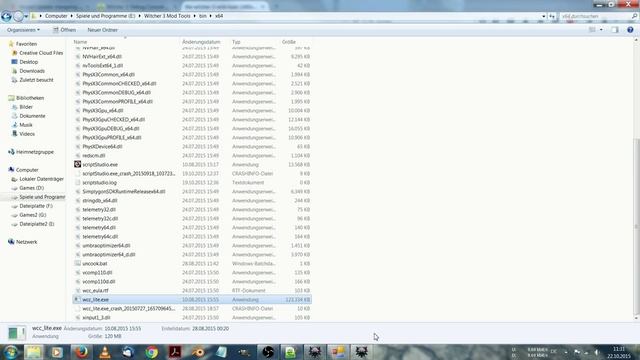Viewport: 640px width, 360px height.
Task: Open OBS Studio from the taskbar
Action: pyautogui.click(x=268, y=352)
